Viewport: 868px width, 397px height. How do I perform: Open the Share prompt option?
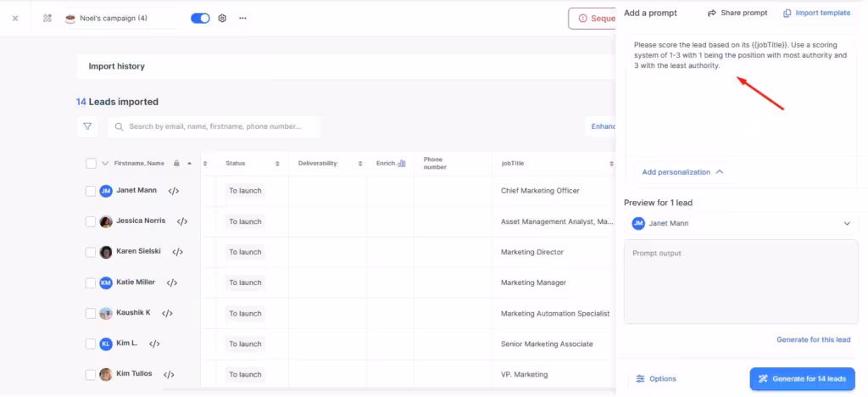coord(737,13)
